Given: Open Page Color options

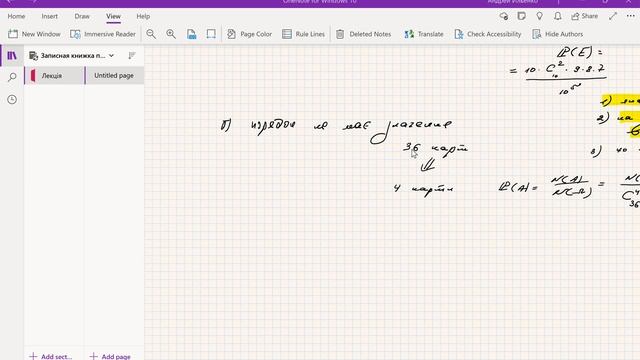Looking at the screenshot, I should [x=249, y=34].
